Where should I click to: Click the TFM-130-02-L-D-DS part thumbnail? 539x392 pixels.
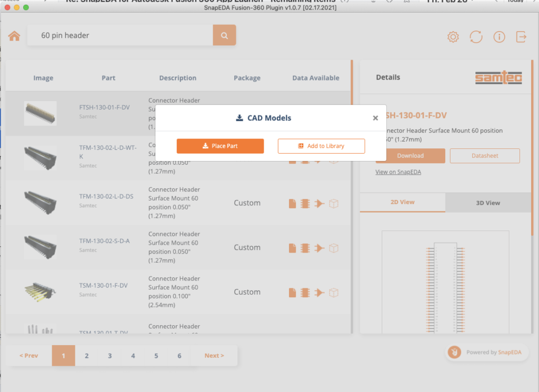click(x=40, y=203)
